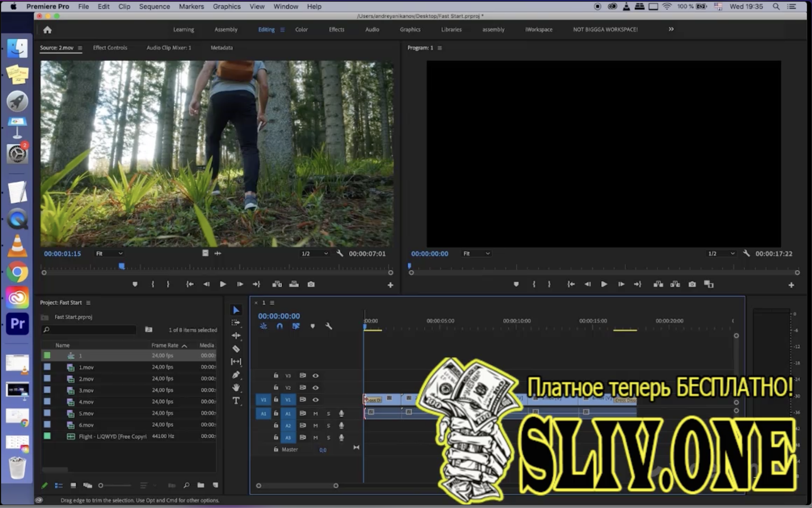The image size is (812, 508).
Task: Open Timeline display settings wrench
Action: (329, 326)
